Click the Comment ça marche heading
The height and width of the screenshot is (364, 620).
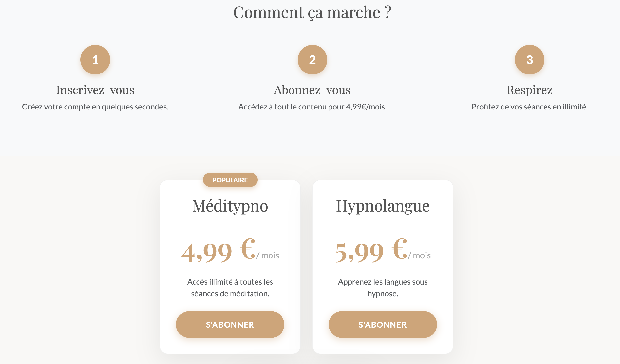(312, 12)
